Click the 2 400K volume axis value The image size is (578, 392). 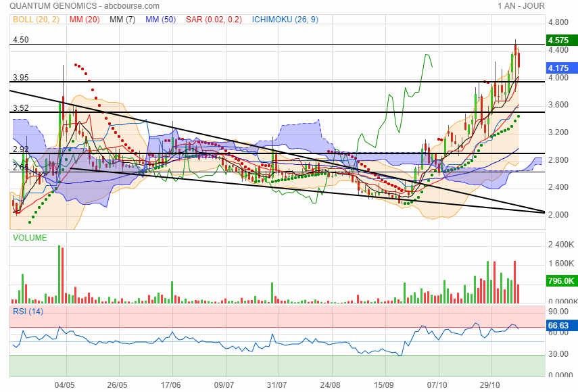tap(561, 245)
